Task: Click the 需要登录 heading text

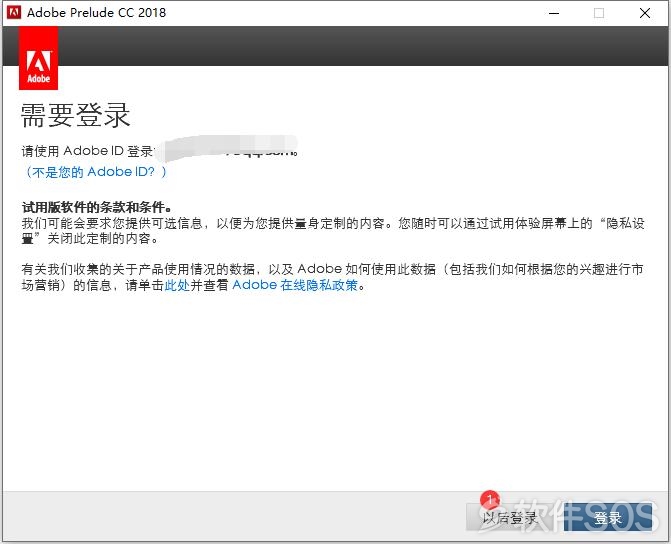Action: (x=75, y=115)
